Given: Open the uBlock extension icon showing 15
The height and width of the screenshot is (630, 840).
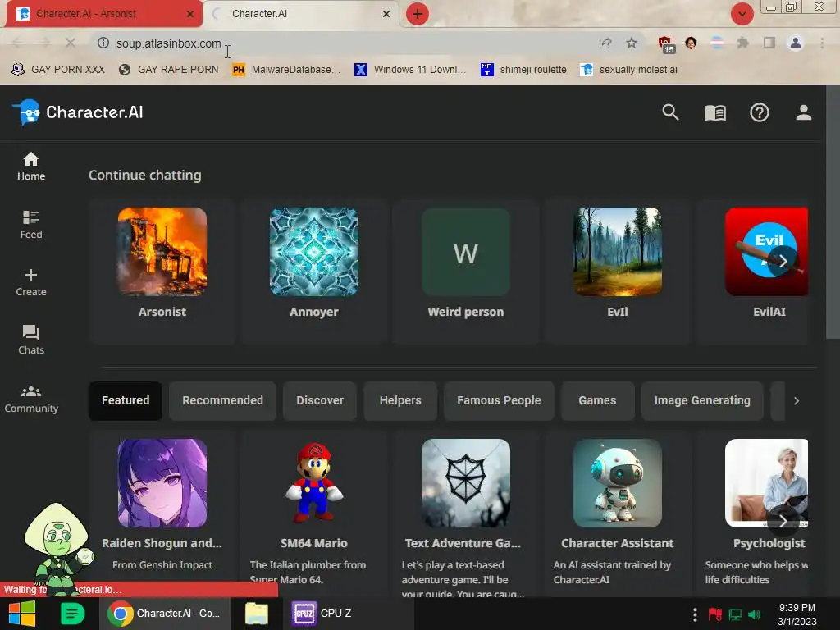Looking at the screenshot, I should pos(666,44).
